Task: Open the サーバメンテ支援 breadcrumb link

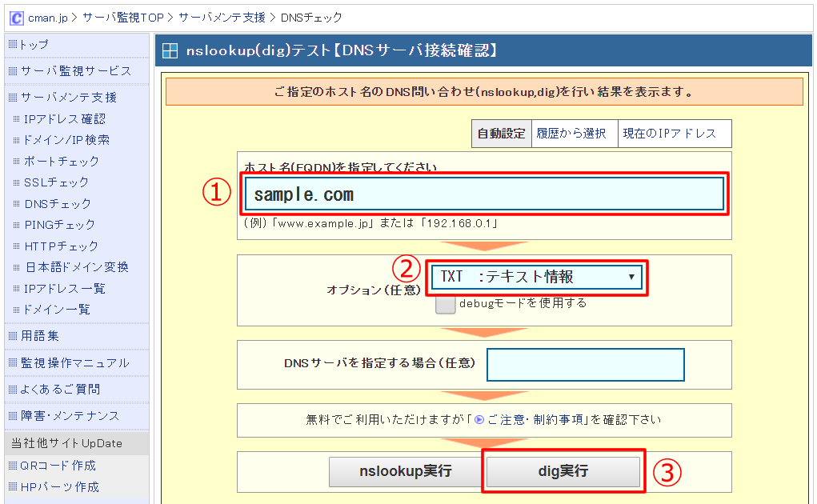Action: [x=222, y=18]
